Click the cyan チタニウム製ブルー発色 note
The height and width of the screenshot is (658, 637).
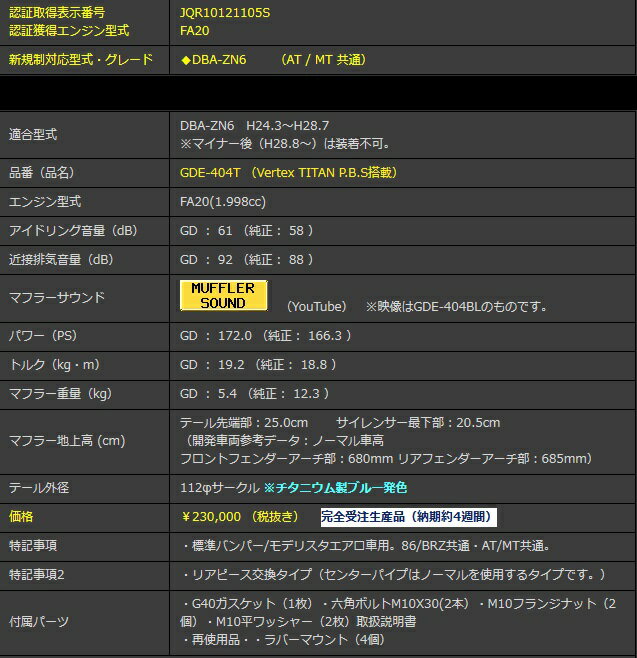(335, 487)
